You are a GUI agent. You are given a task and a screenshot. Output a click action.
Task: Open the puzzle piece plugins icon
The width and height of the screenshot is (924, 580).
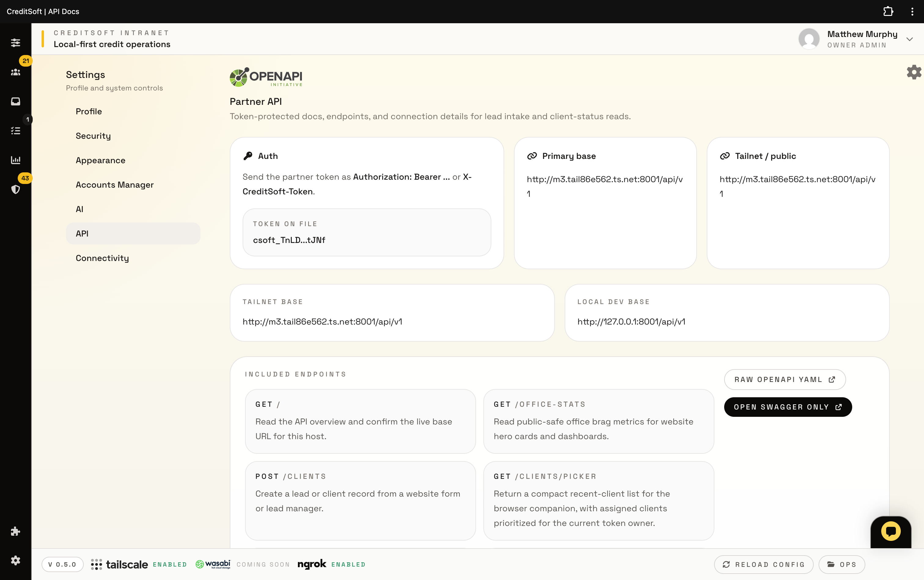tap(15, 531)
